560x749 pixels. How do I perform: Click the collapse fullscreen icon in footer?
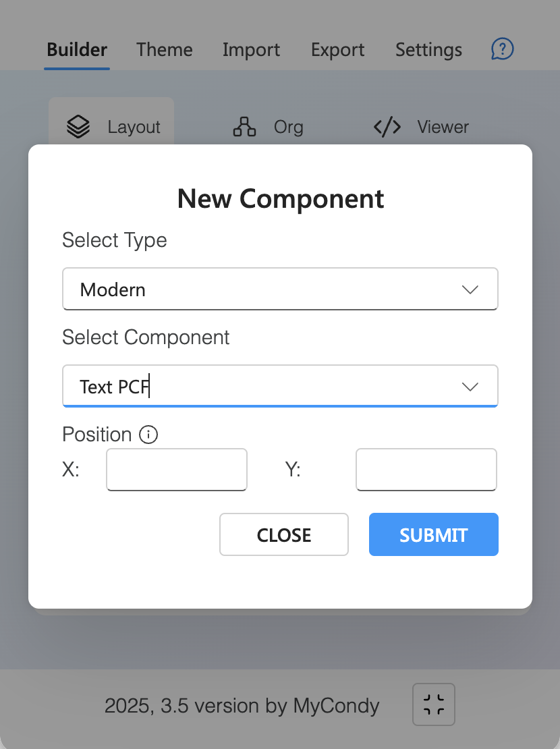tap(434, 704)
